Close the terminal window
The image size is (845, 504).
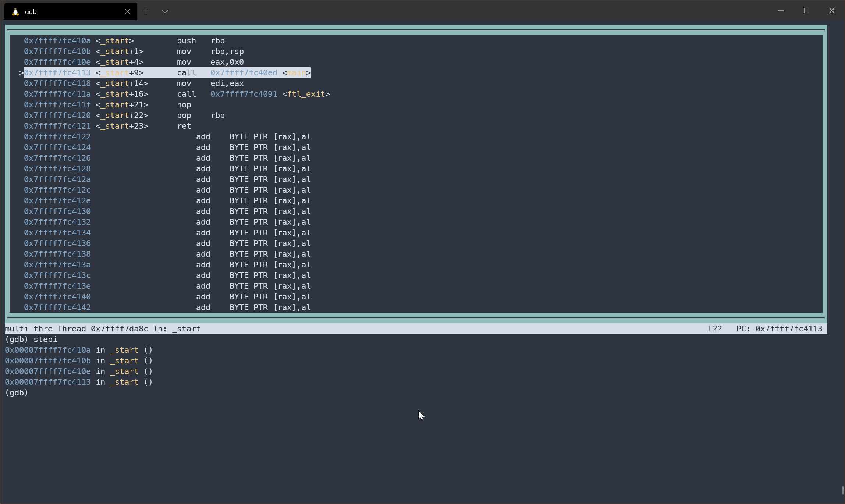(832, 11)
